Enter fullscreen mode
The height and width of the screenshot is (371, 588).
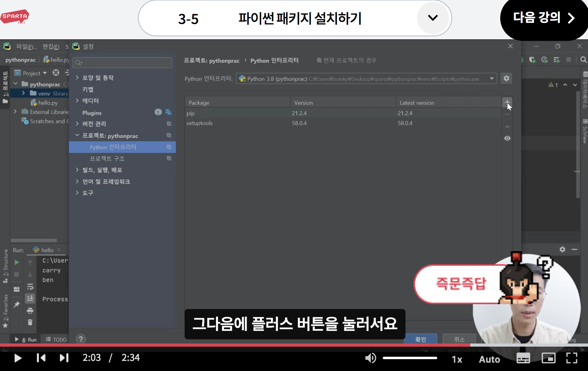pos(572,358)
